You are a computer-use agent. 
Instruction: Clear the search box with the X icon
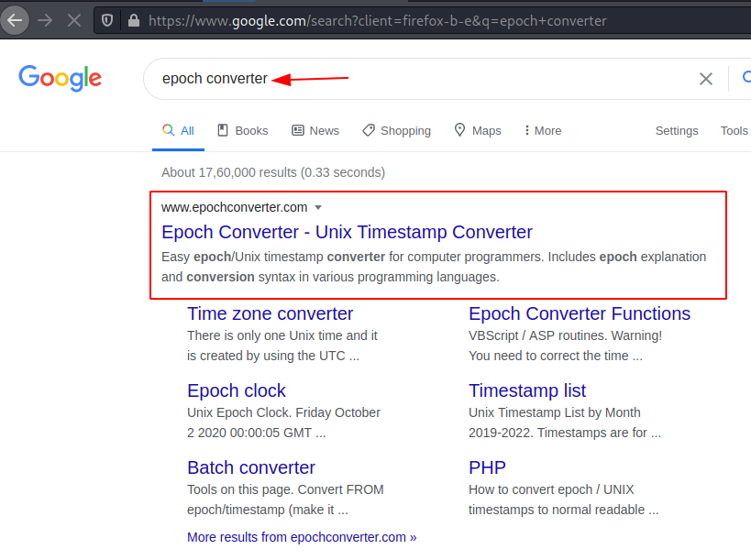click(705, 79)
